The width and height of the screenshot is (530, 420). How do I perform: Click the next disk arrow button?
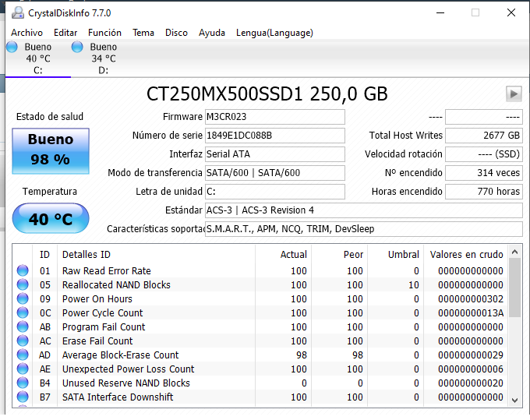(x=514, y=94)
